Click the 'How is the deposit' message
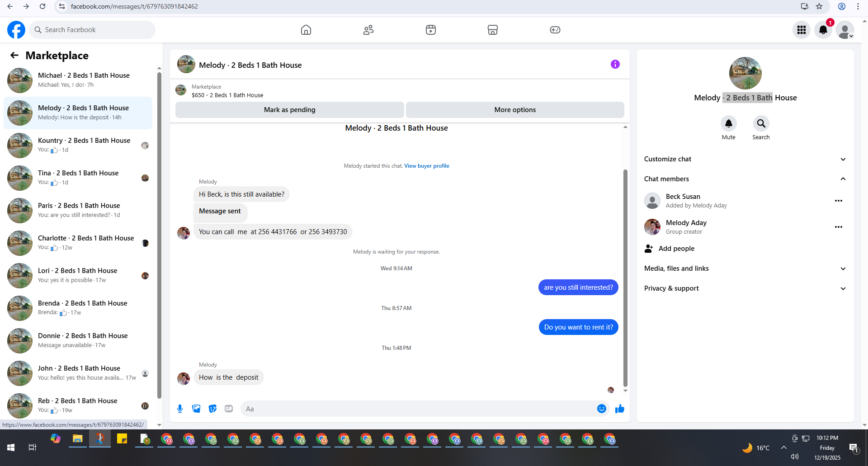This screenshot has width=868, height=466. [229, 377]
